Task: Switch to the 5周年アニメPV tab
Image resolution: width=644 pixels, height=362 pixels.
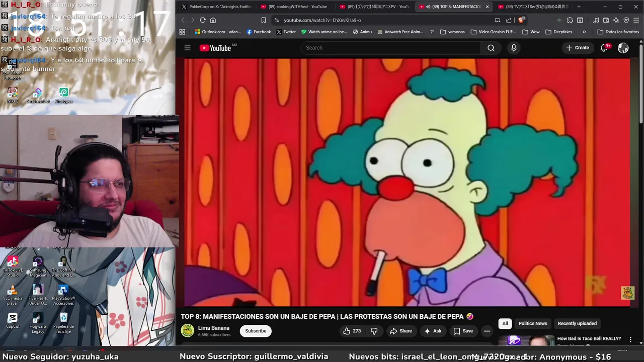Action: point(375,7)
